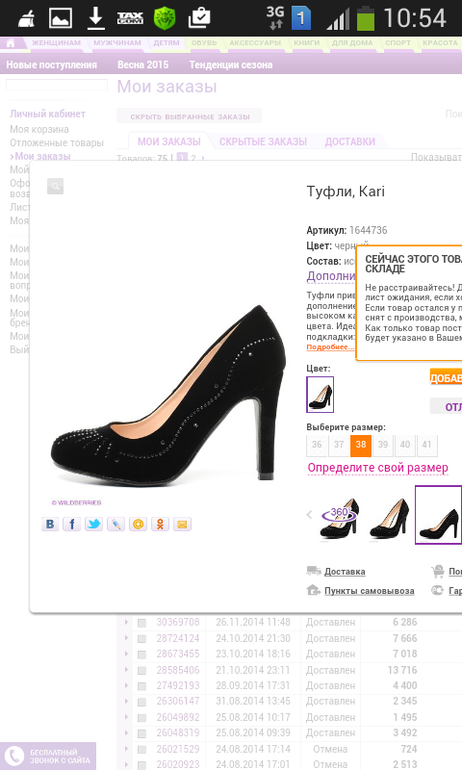Open Отложенные товары in sidebar
The width and height of the screenshot is (462, 770).
click(x=57, y=143)
